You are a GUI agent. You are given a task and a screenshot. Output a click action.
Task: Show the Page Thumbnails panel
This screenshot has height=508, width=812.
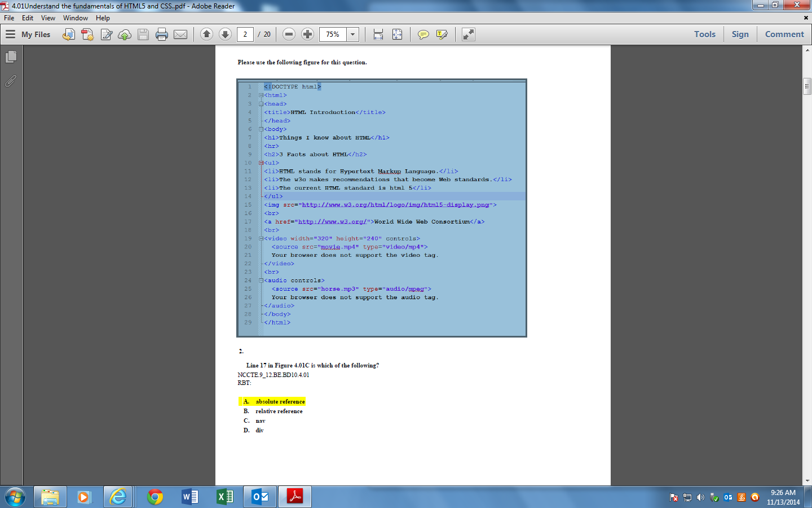click(11, 57)
